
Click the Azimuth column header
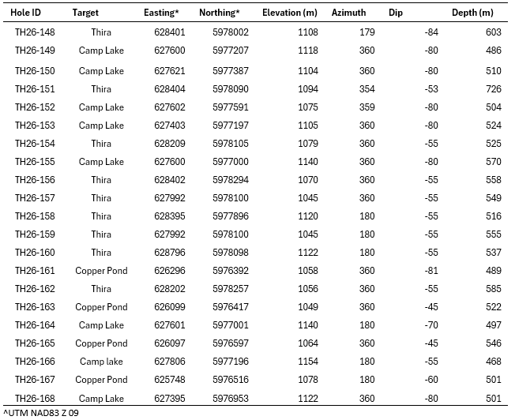click(x=348, y=13)
